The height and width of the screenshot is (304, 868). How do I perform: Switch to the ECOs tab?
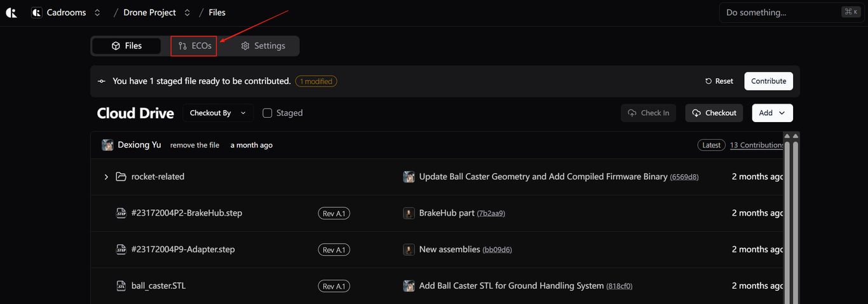194,46
